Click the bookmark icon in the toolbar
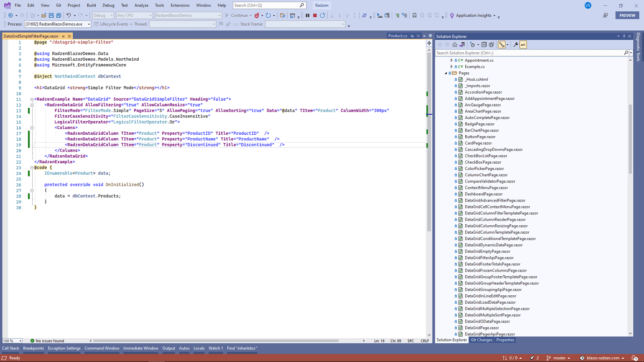The height and width of the screenshot is (362, 644). [x=414, y=15]
